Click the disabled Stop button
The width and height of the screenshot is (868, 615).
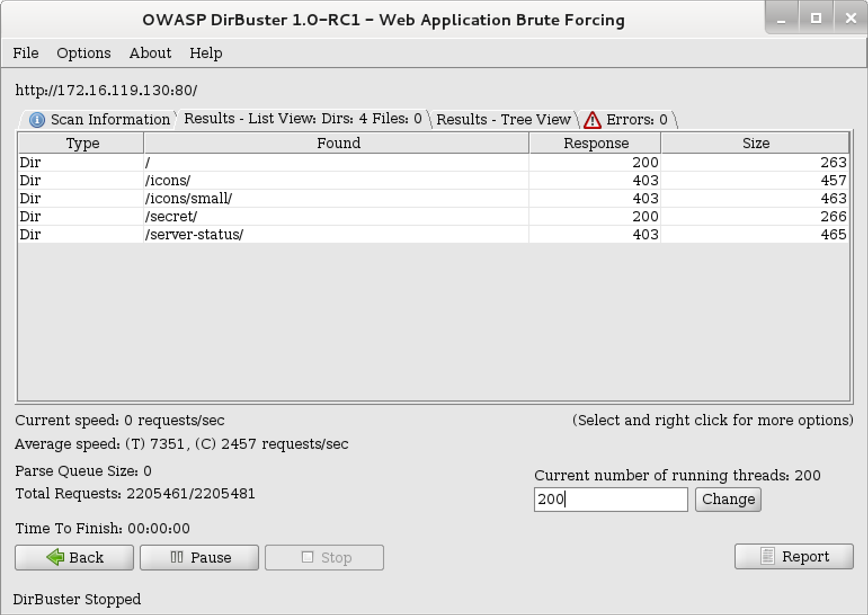pyautogui.click(x=324, y=558)
